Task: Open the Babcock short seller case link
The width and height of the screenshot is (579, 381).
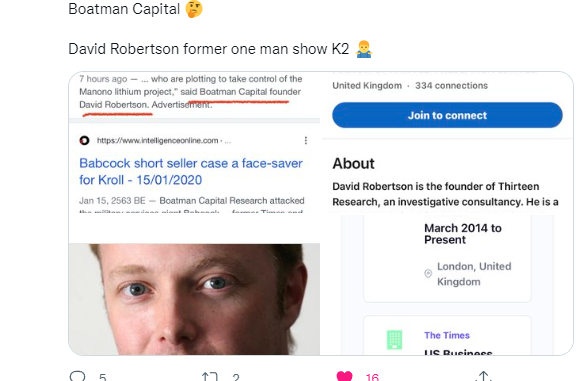Action: click(x=191, y=171)
